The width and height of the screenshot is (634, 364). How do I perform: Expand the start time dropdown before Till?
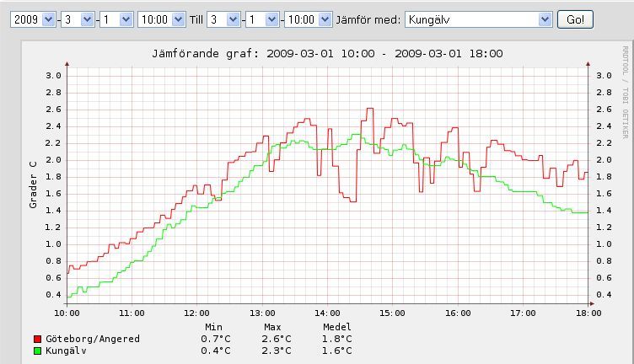coord(162,19)
